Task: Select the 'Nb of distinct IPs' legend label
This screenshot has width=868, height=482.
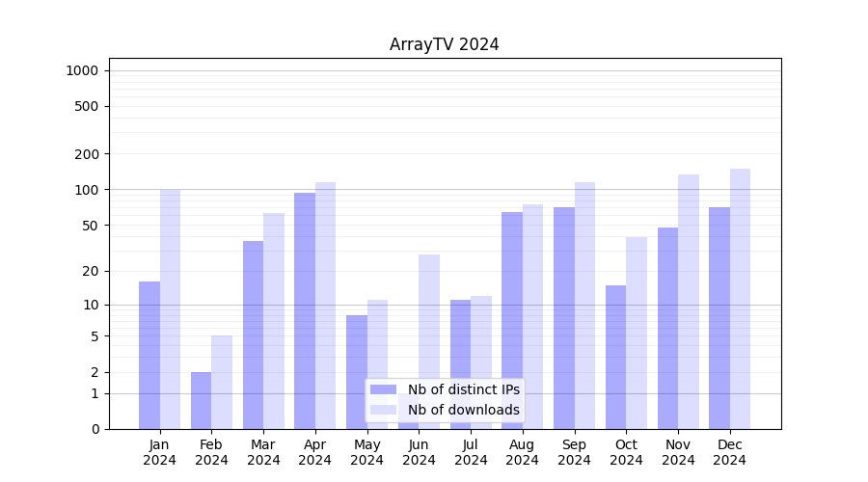Action: tap(463, 389)
